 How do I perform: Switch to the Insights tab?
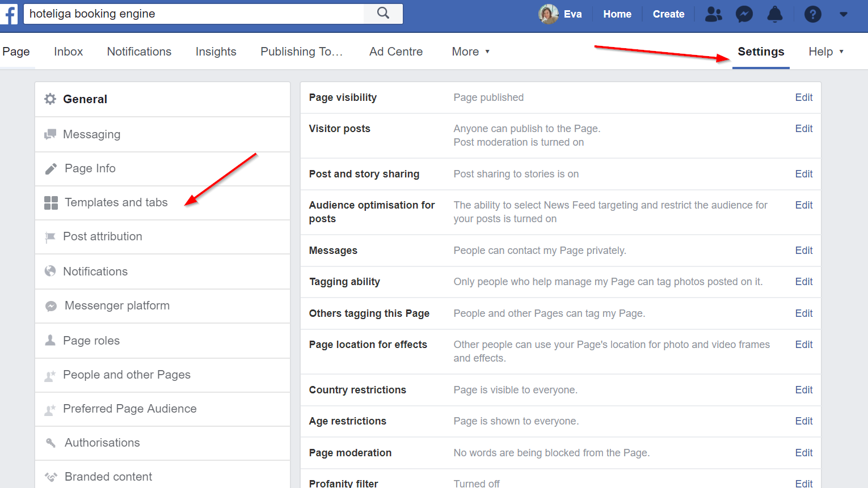216,52
